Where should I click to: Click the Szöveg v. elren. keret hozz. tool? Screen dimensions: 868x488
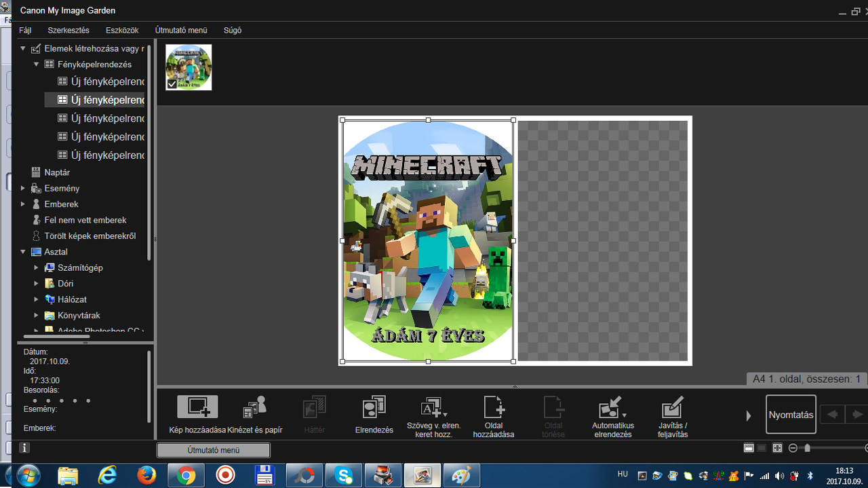click(433, 416)
